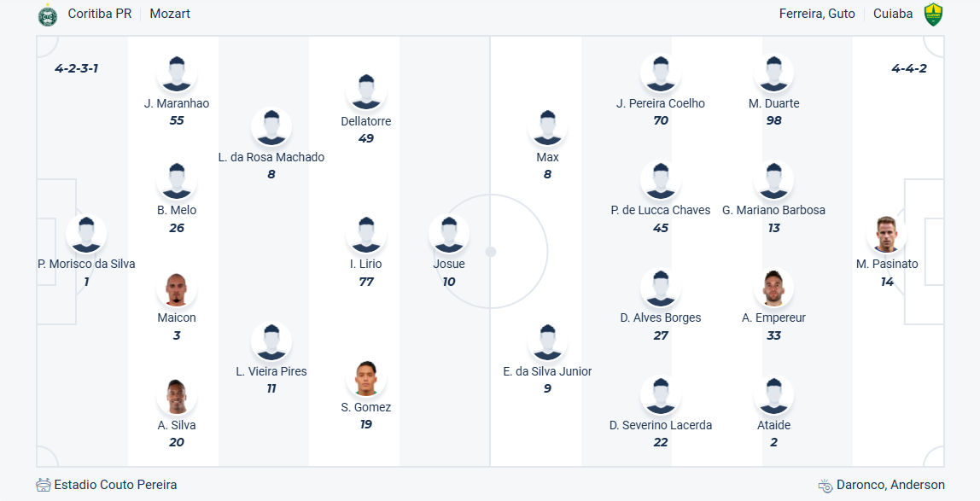Select the player name Dellatorre
The width and height of the screenshot is (980, 501).
(366, 121)
